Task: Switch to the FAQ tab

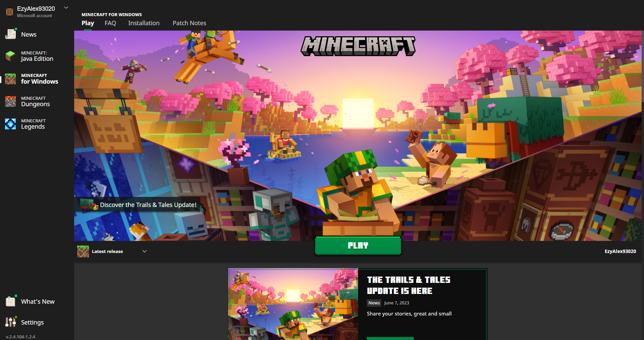Action: pyautogui.click(x=110, y=23)
